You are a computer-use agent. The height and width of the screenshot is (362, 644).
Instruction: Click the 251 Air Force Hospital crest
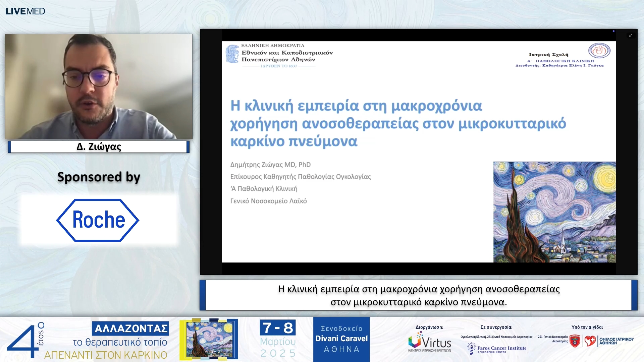click(575, 341)
